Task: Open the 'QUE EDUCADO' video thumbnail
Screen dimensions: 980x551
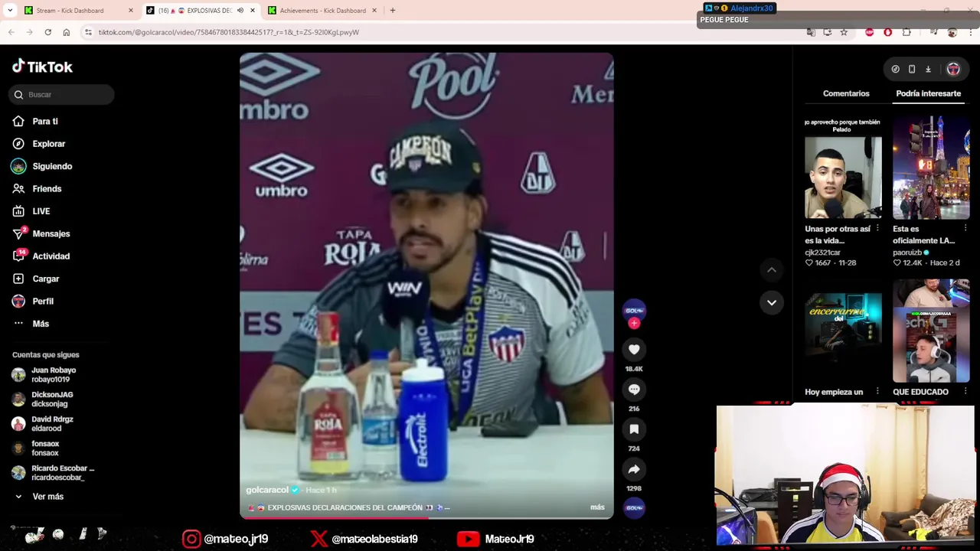Action: pos(931,331)
